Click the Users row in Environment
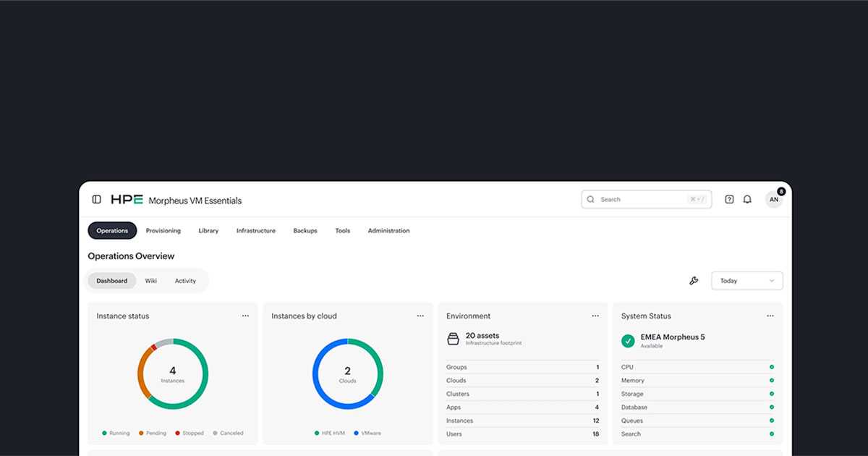 click(x=522, y=434)
